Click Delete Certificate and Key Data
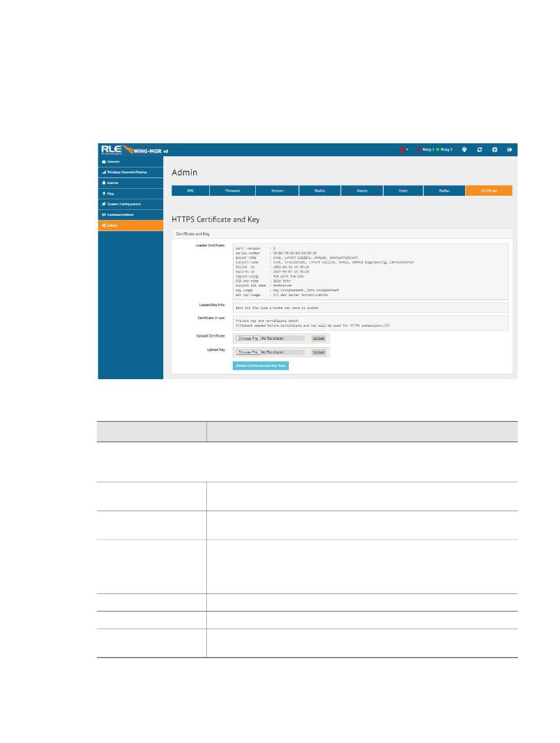560x743 pixels. click(x=261, y=366)
